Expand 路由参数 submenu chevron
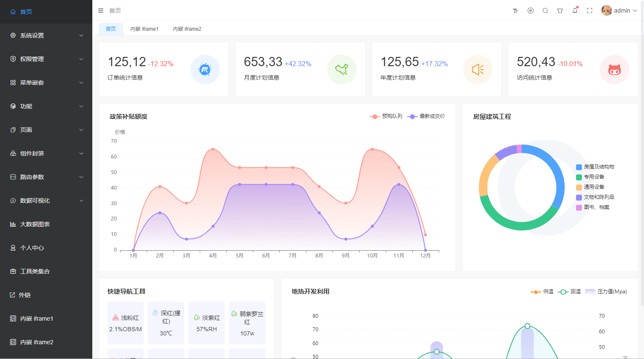The width and height of the screenshot is (644, 359). 81,177
